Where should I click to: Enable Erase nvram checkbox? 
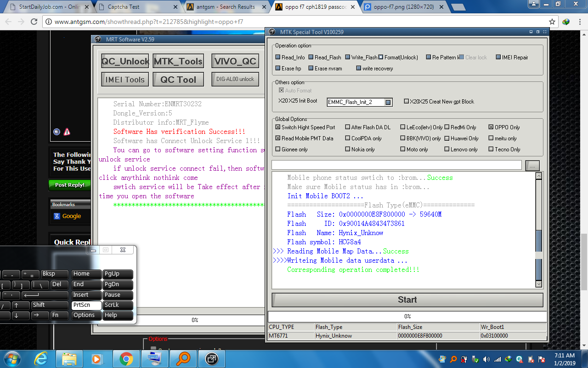tap(311, 69)
